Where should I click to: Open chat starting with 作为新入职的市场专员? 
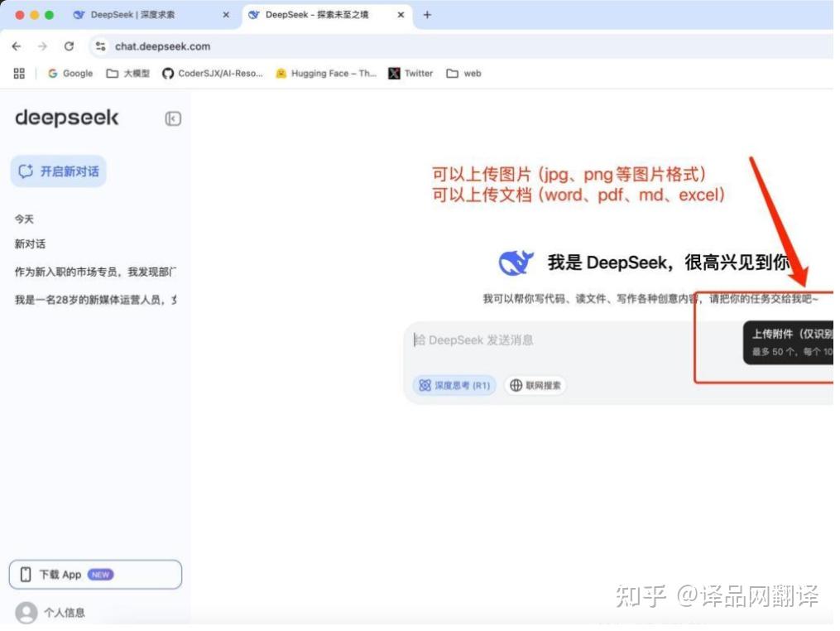(x=95, y=272)
